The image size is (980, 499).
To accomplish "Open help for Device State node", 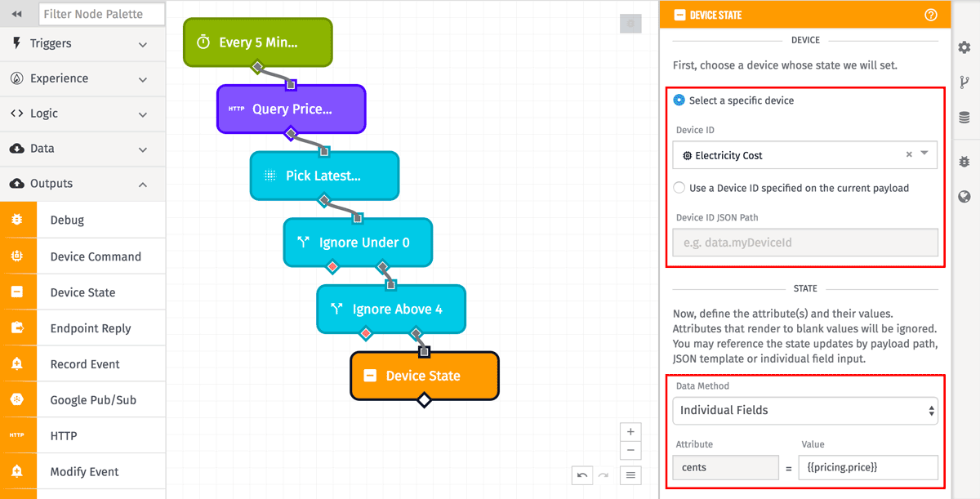I will coord(930,15).
